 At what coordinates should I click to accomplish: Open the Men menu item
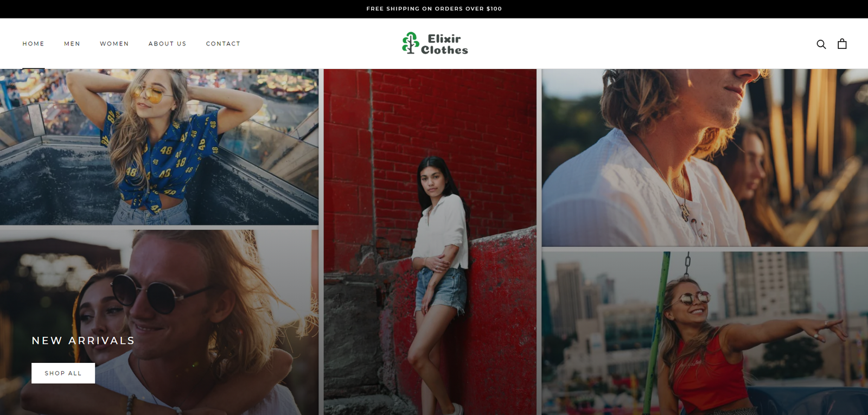(x=72, y=44)
